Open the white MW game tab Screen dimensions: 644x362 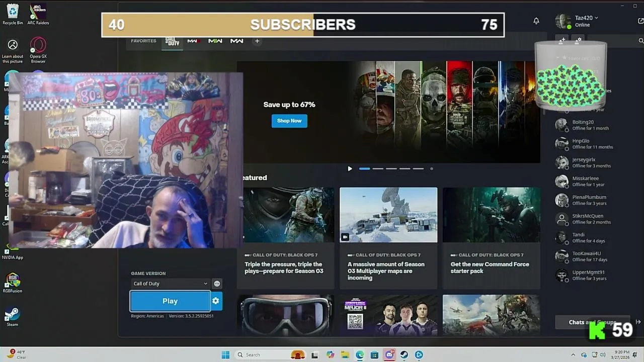coord(236,41)
